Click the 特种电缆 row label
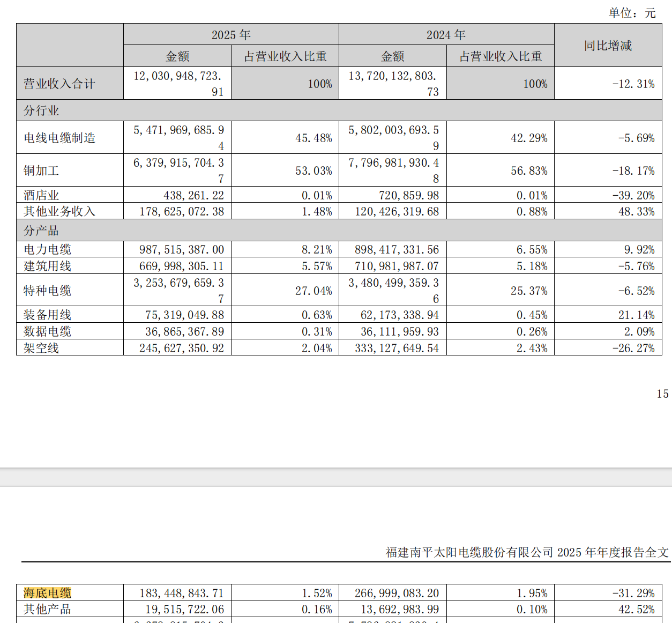672x623 pixels. (x=47, y=291)
